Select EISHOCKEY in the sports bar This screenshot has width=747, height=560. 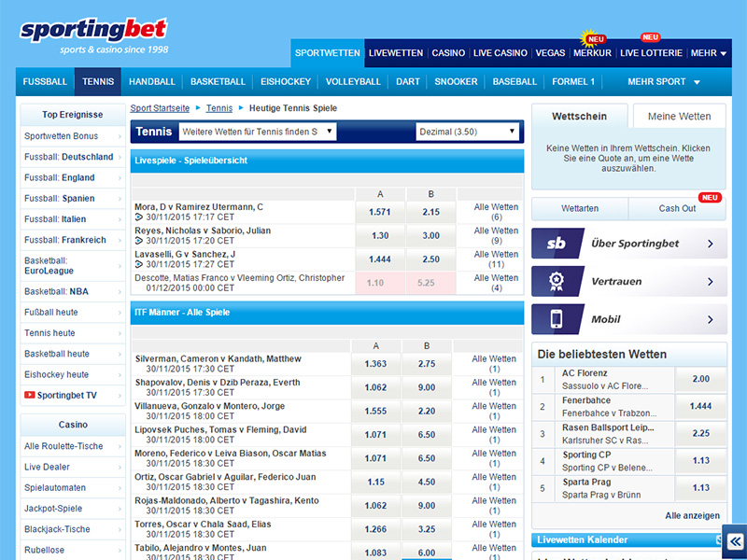pos(286,82)
